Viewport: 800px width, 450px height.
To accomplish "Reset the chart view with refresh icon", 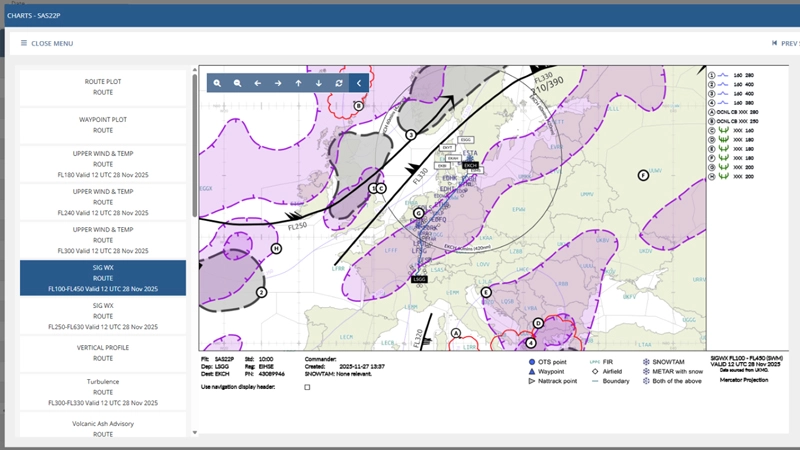I will 339,83.
